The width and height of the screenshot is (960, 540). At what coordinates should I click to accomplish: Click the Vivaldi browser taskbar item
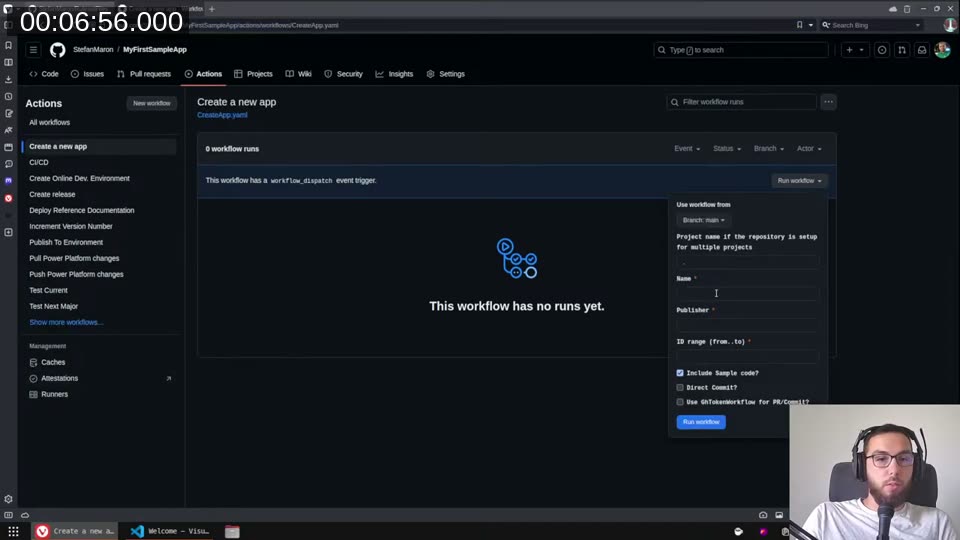(x=75, y=531)
